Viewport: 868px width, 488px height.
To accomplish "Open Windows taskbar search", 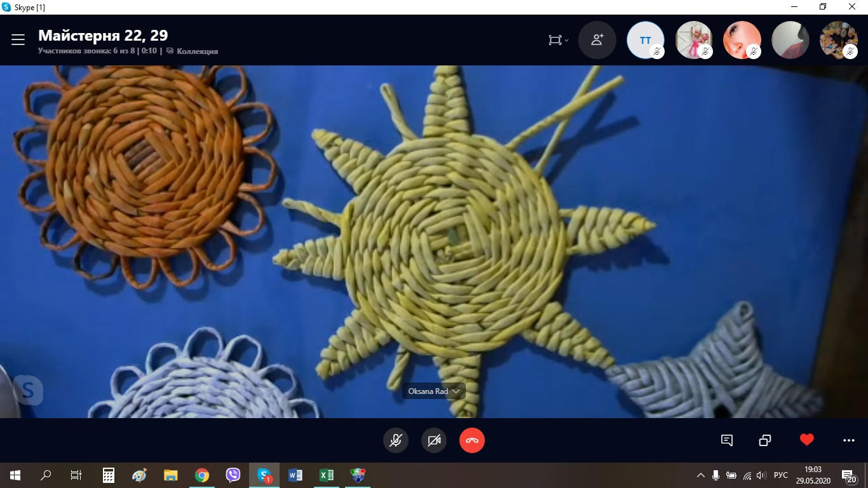I will pyautogui.click(x=46, y=475).
